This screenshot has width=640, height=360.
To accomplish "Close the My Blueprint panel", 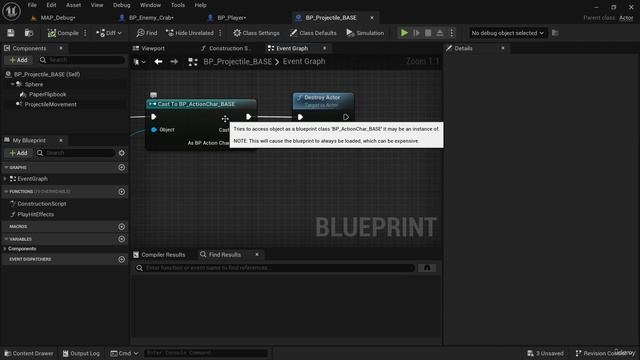I will [x=61, y=140].
